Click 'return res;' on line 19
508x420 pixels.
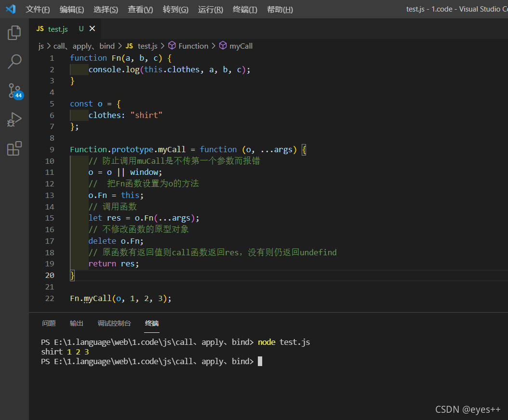coord(114,263)
